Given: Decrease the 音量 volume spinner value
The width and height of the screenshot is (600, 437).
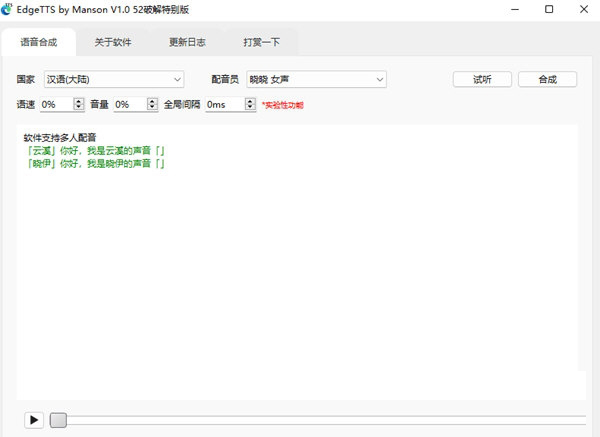Looking at the screenshot, I should pyautogui.click(x=152, y=107).
